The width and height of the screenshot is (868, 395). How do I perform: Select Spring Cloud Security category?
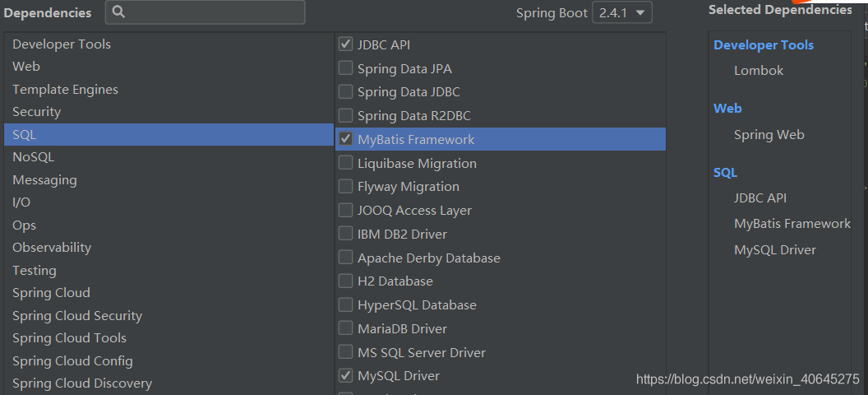click(x=169, y=316)
